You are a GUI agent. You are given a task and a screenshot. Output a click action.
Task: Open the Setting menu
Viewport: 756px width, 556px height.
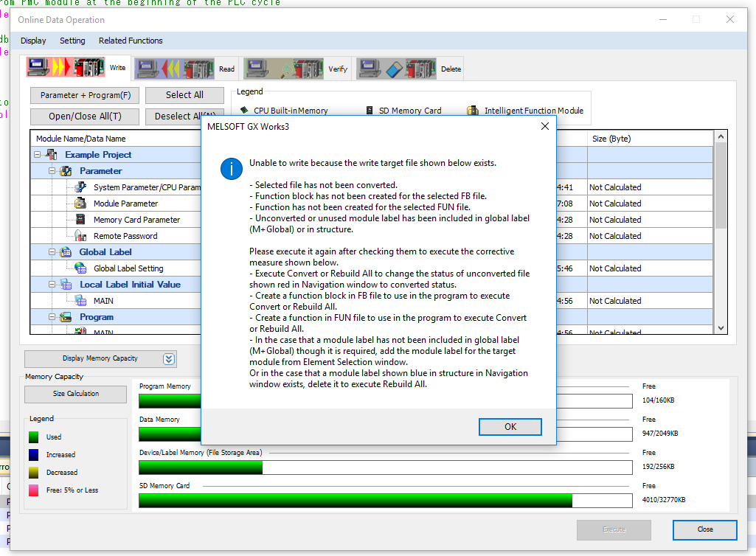[x=72, y=41]
